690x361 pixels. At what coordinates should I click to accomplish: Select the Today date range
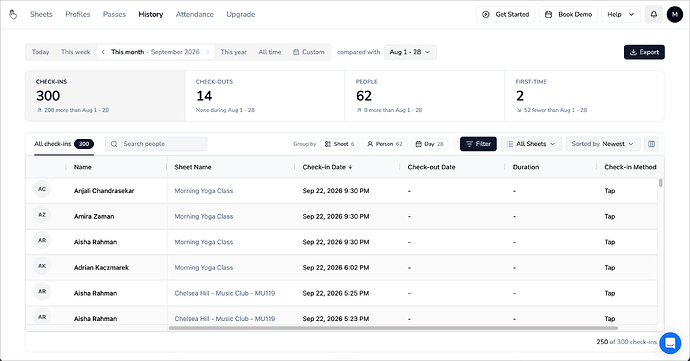[40, 52]
